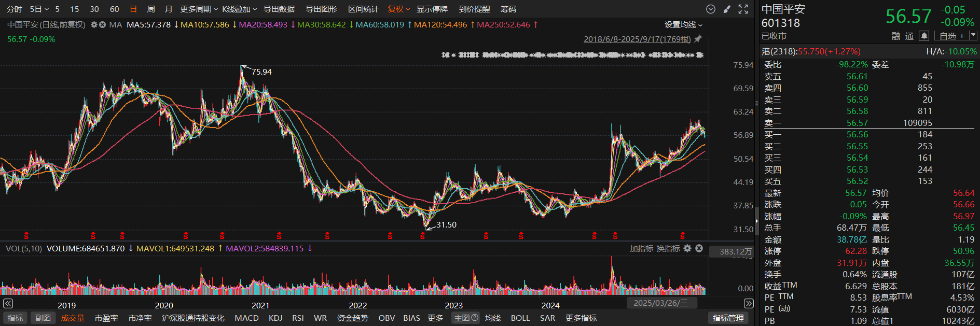Select SAR main chart indicator
Image resolution: width=980 pixels, height=326 pixels.
coord(547,318)
